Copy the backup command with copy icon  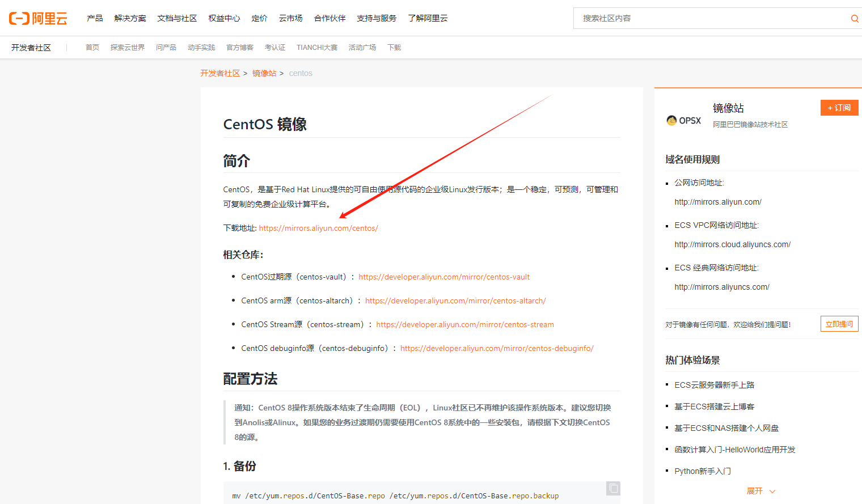613,488
